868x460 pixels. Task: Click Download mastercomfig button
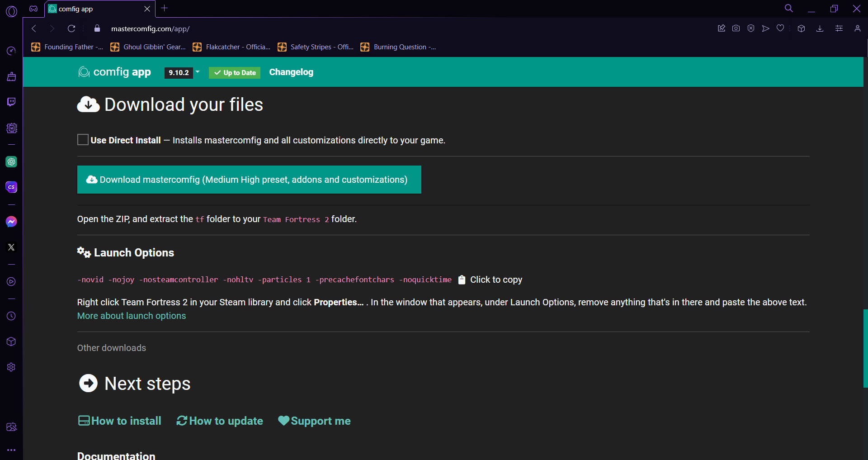click(249, 180)
